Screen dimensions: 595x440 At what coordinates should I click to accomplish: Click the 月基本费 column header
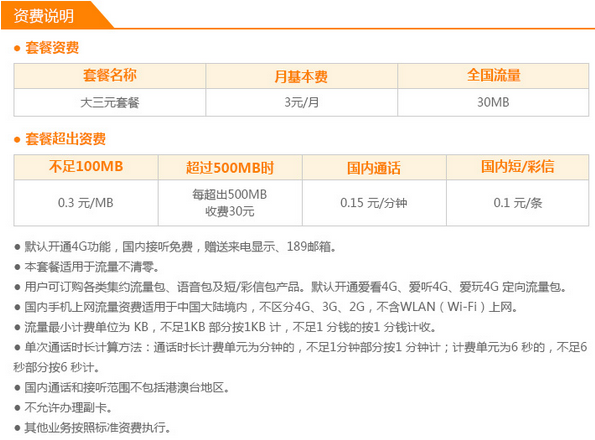[x=301, y=76]
